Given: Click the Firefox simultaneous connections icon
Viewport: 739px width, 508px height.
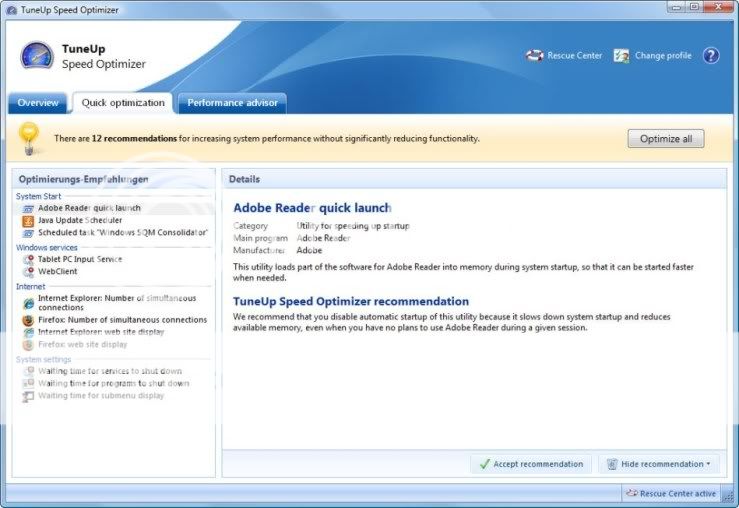Looking at the screenshot, I should 28,320.
